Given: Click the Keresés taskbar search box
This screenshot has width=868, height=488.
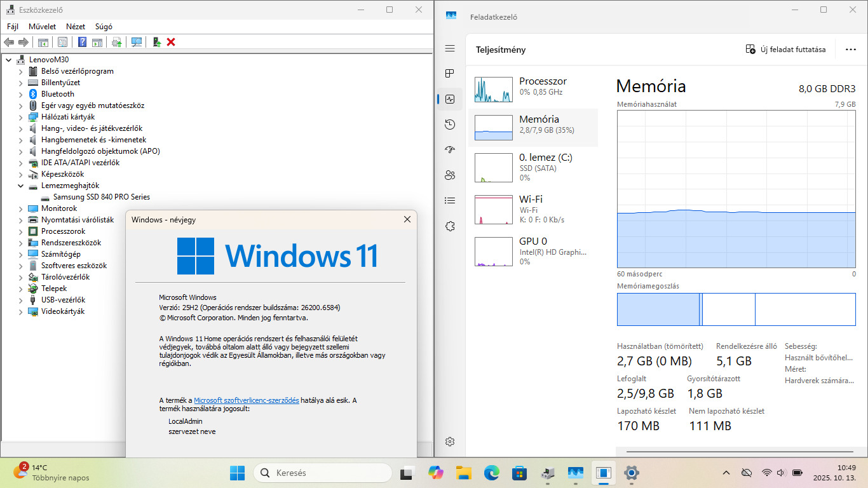Looking at the screenshot, I should point(323,473).
